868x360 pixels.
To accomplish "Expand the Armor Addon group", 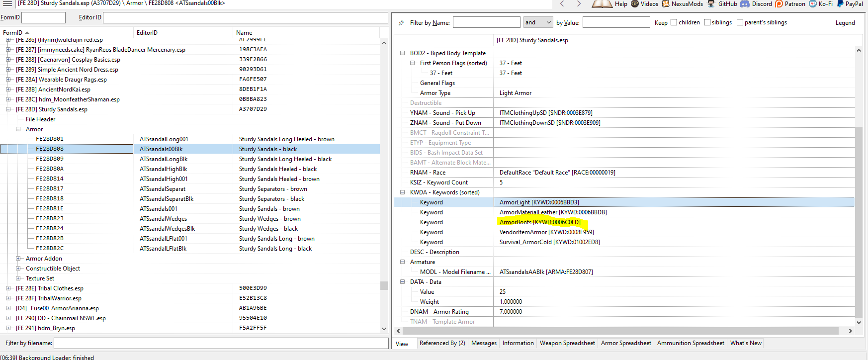I will pos(18,259).
